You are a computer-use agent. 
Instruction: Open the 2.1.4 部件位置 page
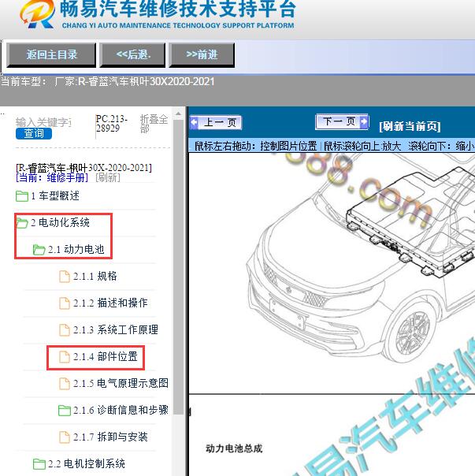click(106, 356)
